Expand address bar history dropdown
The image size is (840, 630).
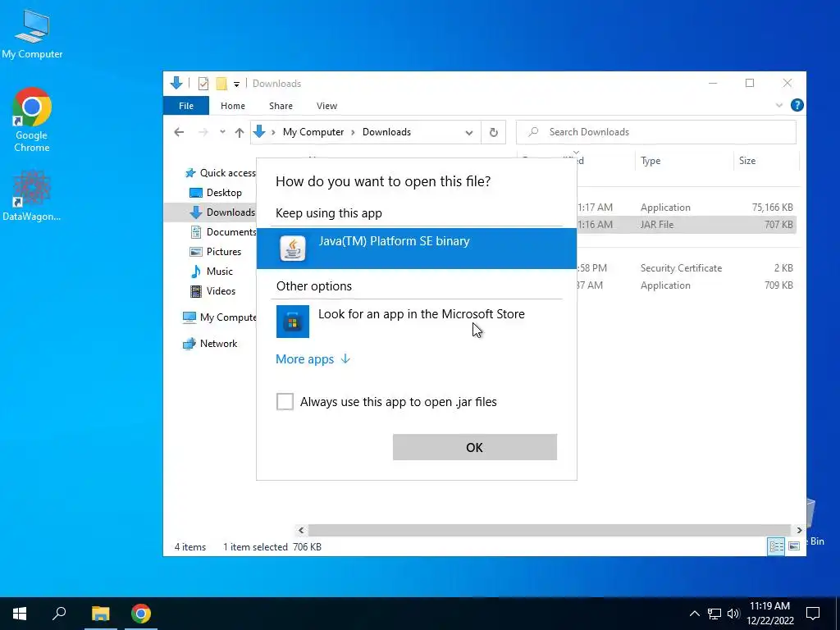tap(468, 132)
